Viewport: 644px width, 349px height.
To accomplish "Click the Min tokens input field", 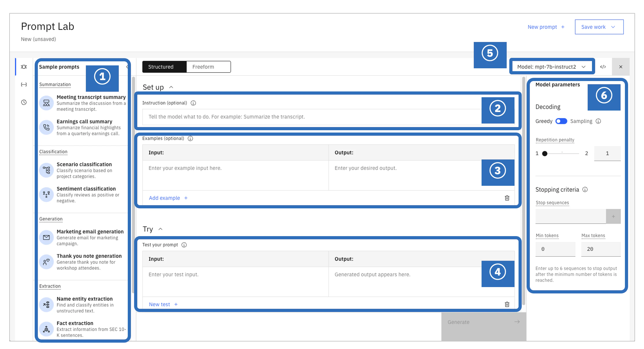I will (555, 249).
